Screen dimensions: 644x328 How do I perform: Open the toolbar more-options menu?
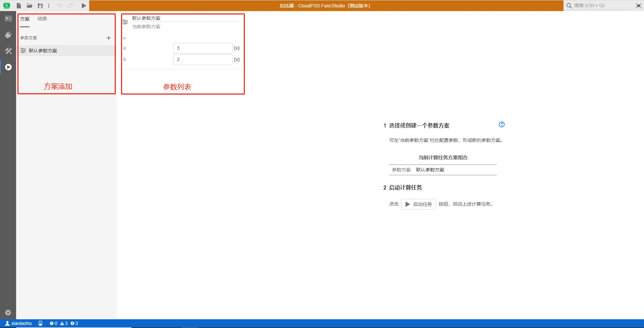point(49,6)
